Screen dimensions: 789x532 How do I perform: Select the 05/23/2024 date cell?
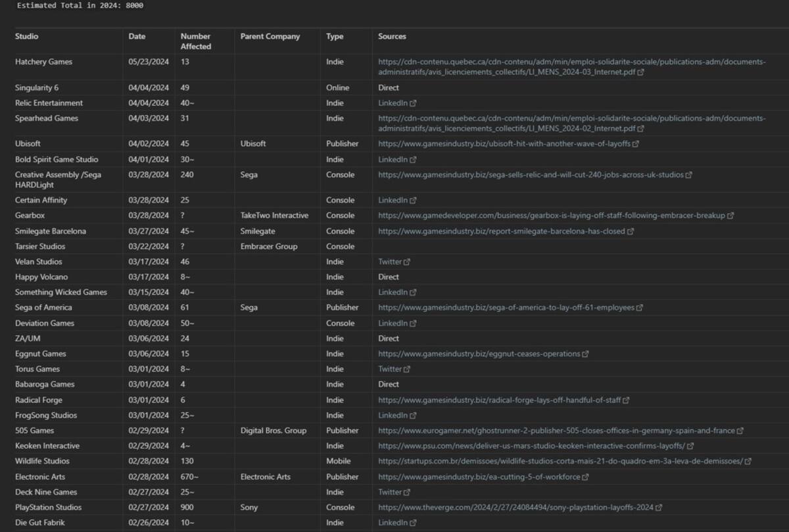coord(149,62)
